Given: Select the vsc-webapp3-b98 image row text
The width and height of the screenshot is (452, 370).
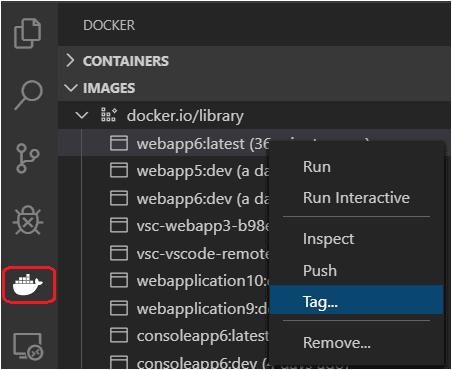Looking at the screenshot, I should point(203,226).
